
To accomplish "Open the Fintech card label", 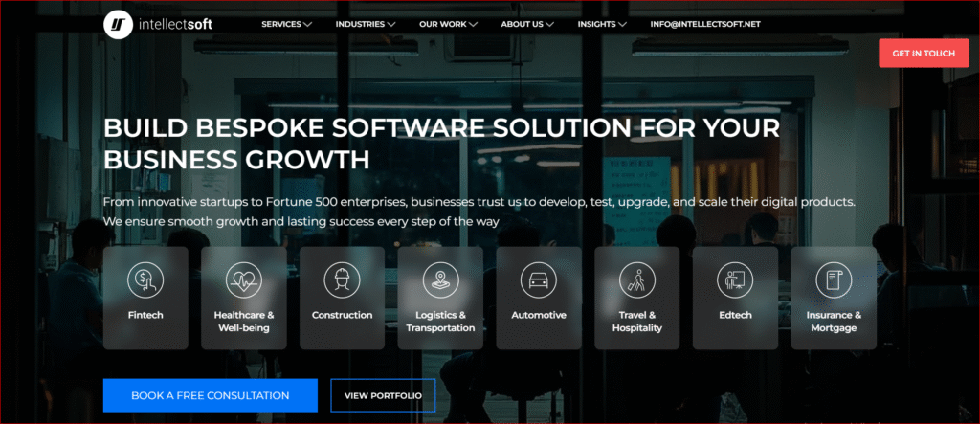I will pyautogui.click(x=145, y=315).
